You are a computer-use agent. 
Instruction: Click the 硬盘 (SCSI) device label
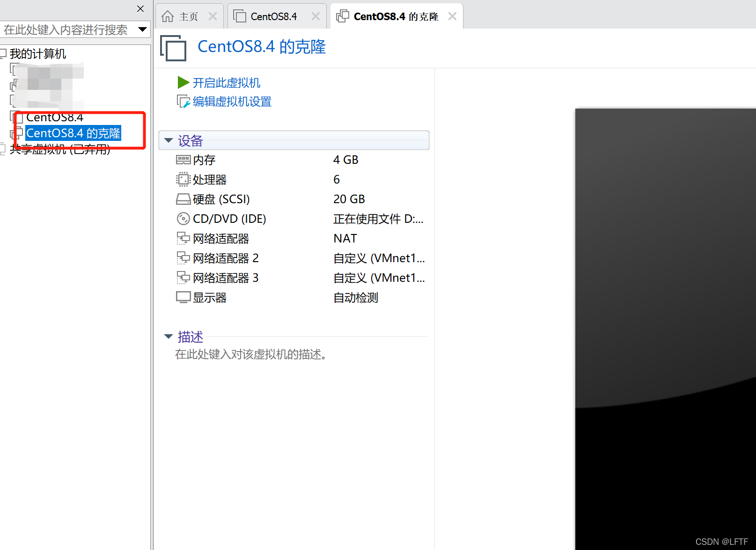pyautogui.click(x=221, y=199)
